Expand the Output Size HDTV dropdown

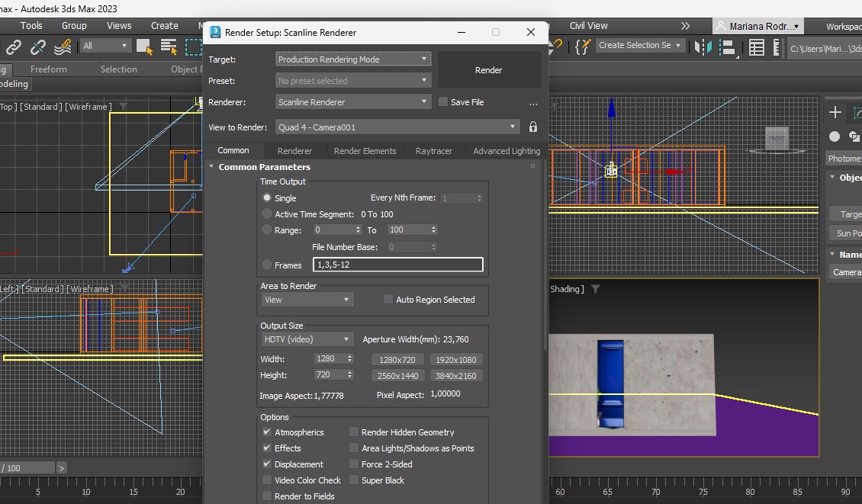pyautogui.click(x=307, y=339)
